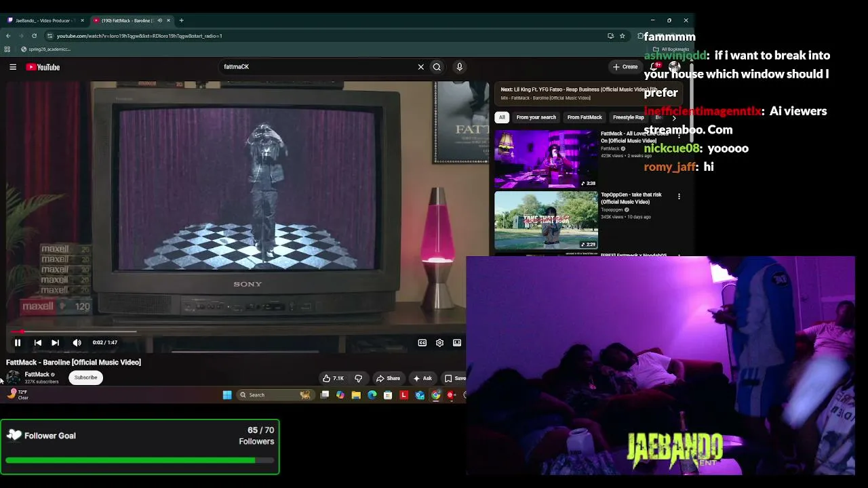Viewport: 868px width, 488px height.
Task: Open Task View on the taskbar
Action: point(325,395)
